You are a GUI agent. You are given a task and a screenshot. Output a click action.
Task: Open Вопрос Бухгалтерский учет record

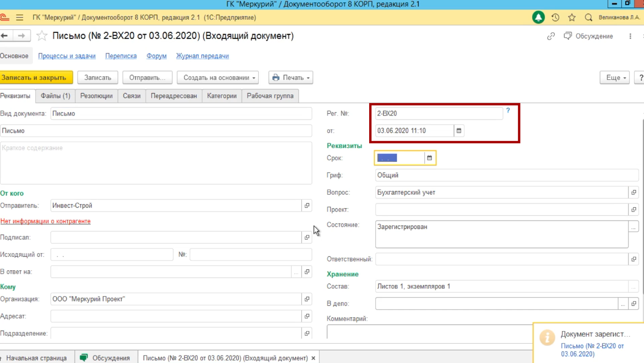[x=634, y=192]
